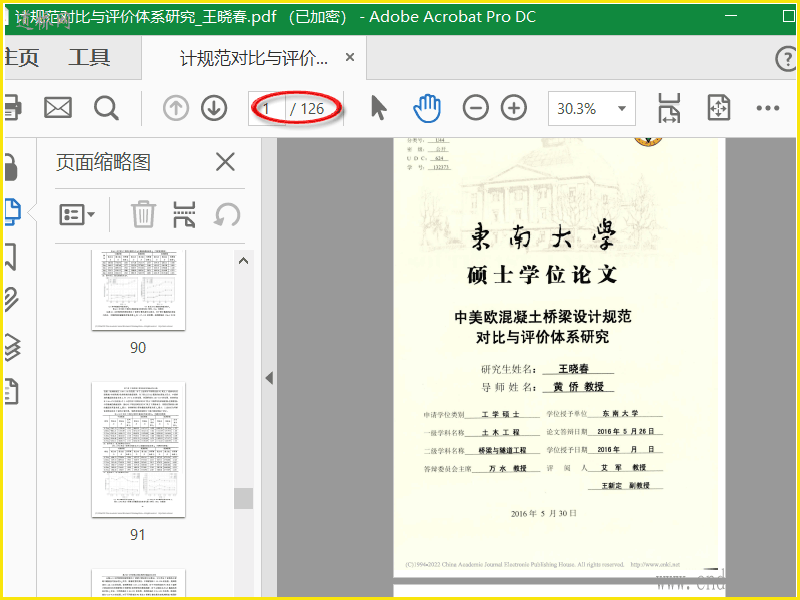Click the 硕士学位论文 heading in the page

[x=542, y=276]
